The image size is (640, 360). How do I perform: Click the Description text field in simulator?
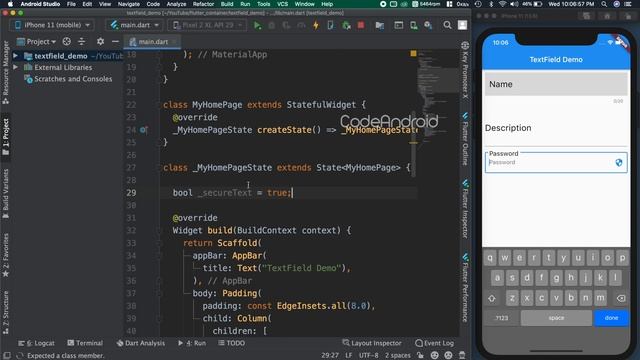(x=556, y=128)
